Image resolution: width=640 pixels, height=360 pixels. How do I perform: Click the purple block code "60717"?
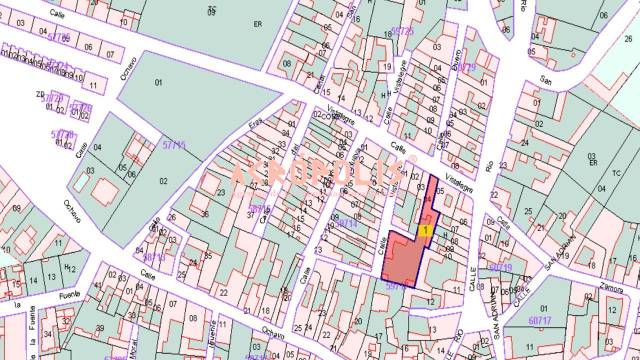point(540,321)
